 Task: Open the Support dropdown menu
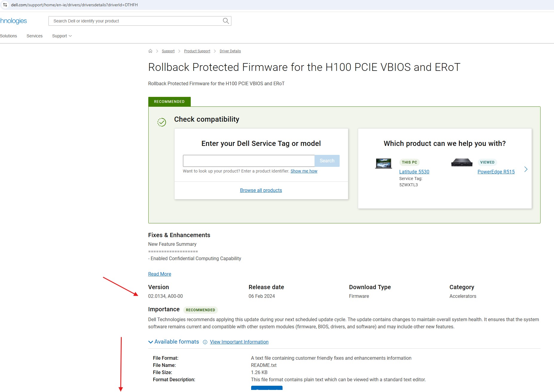(x=62, y=36)
